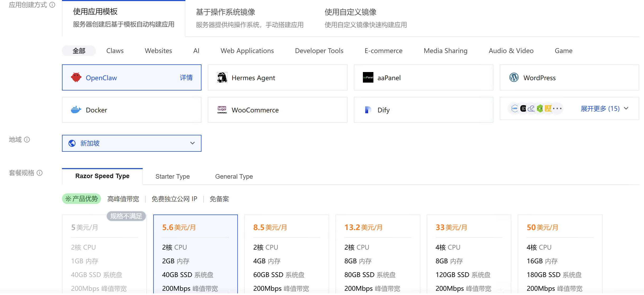This screenshot has height=295, width=644.
Task: Filter templates by Audio & Video
Action: [x=511, y=51]
